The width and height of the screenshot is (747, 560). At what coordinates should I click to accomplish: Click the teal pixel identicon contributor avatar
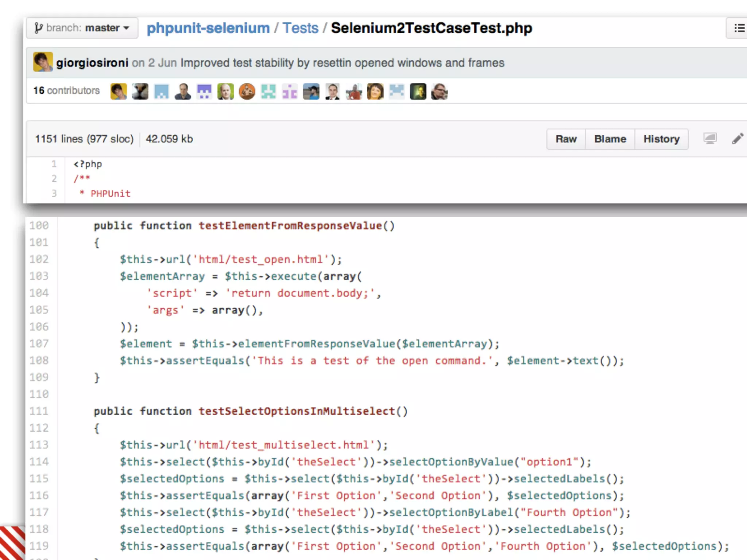click(268, 91)
